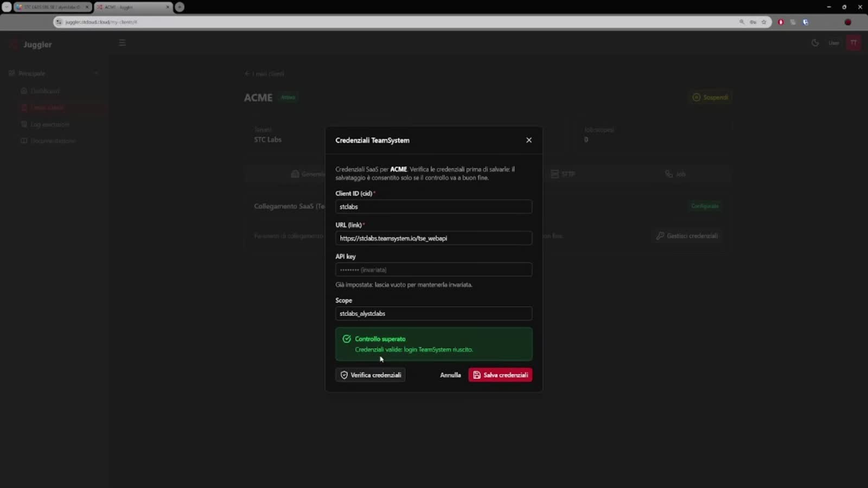
Task: Focus the Scope input field
Action: (433, 313)
